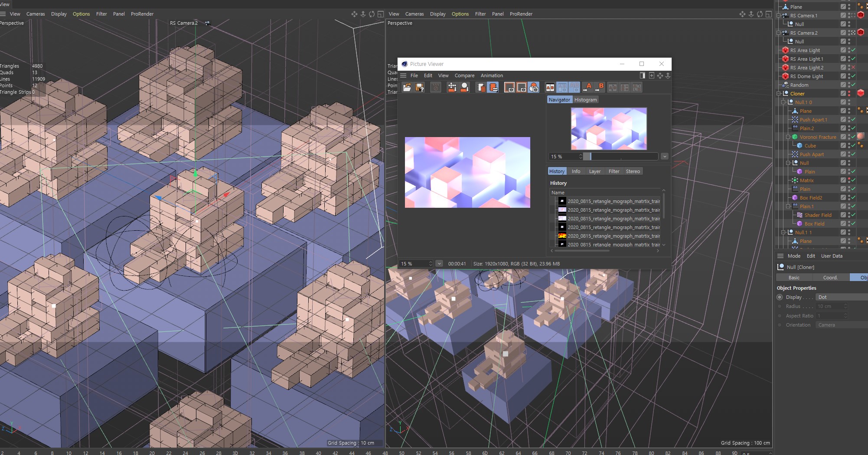Screen dimensions: 868x455
Task: Toggle Cloner visibility dots
Action: [x=849, y=93]
